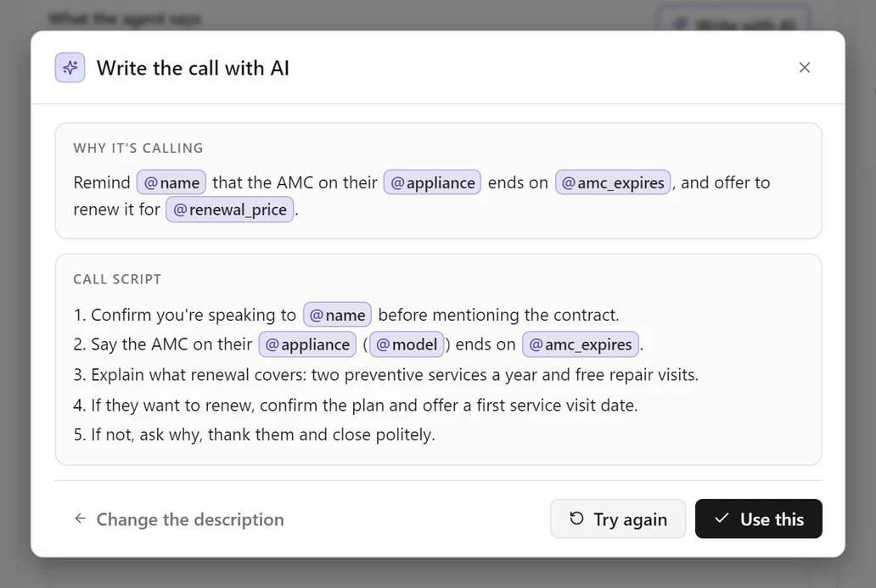Click the WHY IT'S CALLING heading

coord(138,148)
